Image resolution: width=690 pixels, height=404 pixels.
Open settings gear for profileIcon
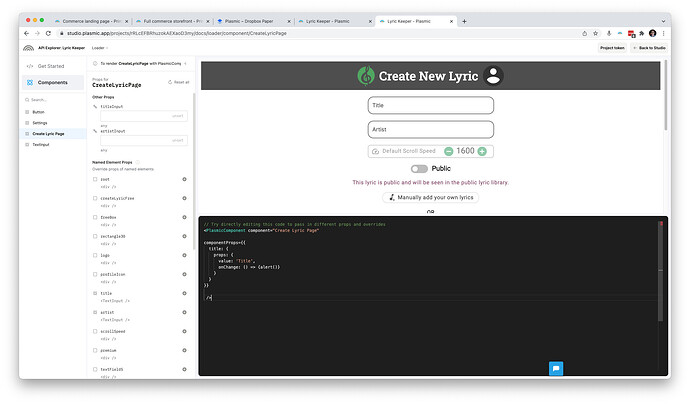[184, 274]
